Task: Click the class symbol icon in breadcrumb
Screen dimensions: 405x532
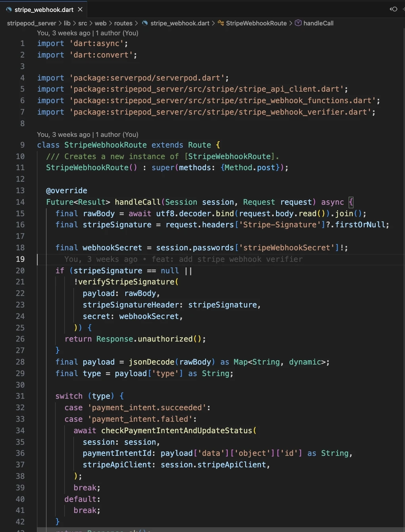Action: pos(221,23)
